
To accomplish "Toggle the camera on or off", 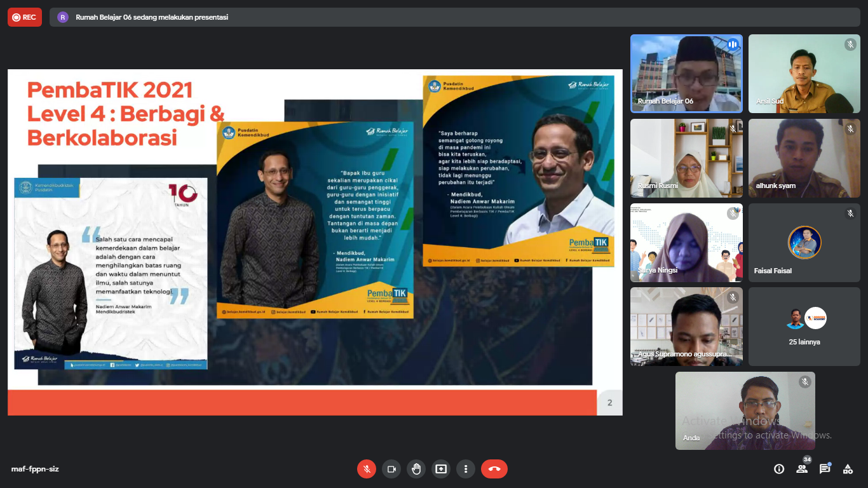I will point(391,469).
